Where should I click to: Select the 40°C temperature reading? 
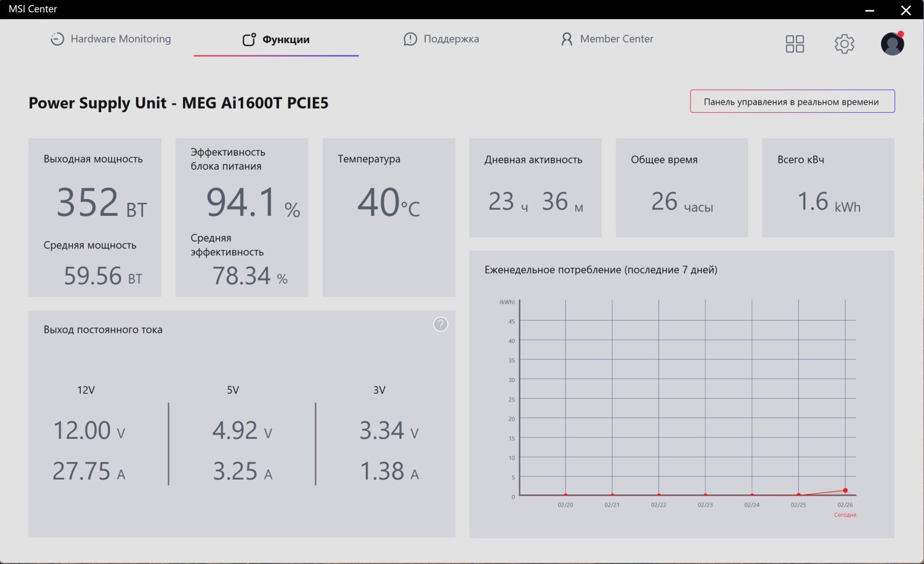click(x=389, y=202)
